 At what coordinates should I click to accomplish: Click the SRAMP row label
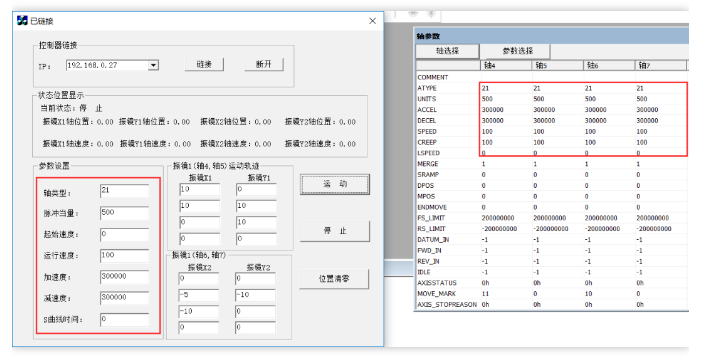(x=428, y=175)
